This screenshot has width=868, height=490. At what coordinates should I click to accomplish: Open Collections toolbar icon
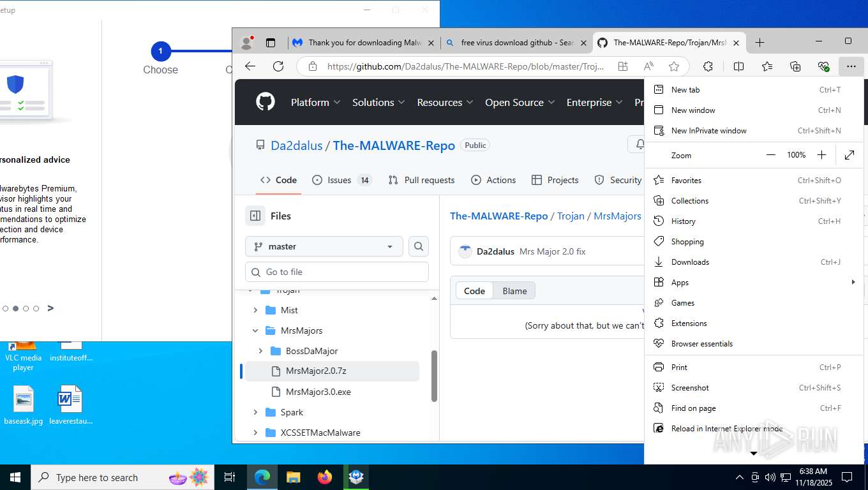[795, 66]
